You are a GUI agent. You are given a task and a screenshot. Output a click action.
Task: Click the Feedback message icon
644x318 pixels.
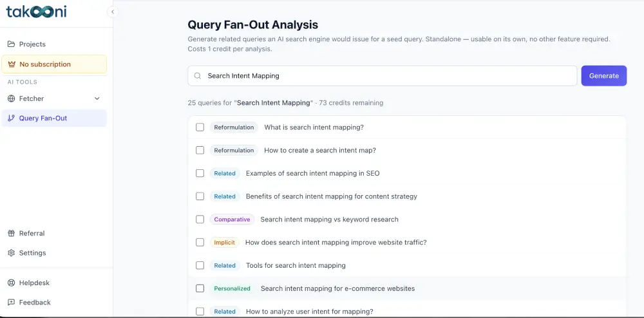point(11,303)
